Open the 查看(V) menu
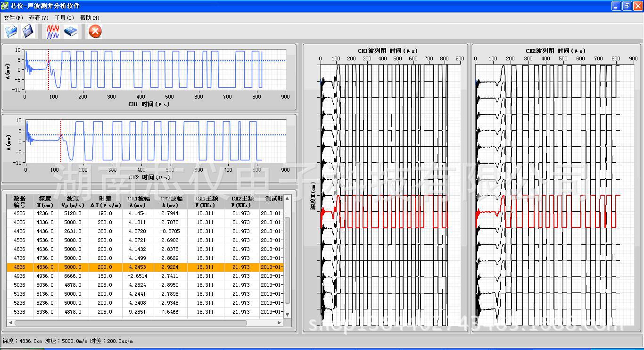The image size is (644, 350). 39,18
